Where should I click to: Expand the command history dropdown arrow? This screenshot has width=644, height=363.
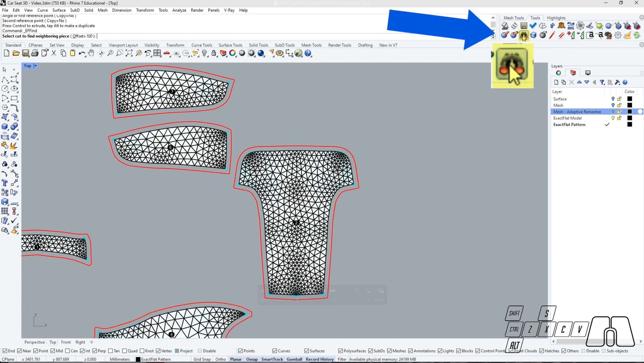pos(493,37)
